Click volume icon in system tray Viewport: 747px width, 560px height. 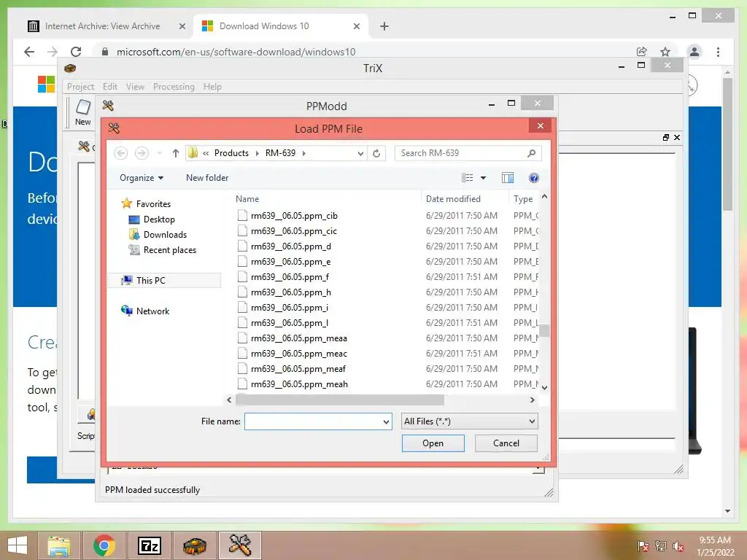click(678, 546)
